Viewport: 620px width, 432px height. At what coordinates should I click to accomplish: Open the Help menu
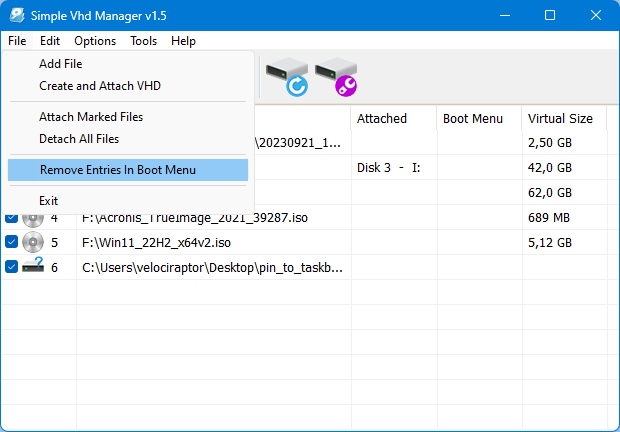pos(183,41)
